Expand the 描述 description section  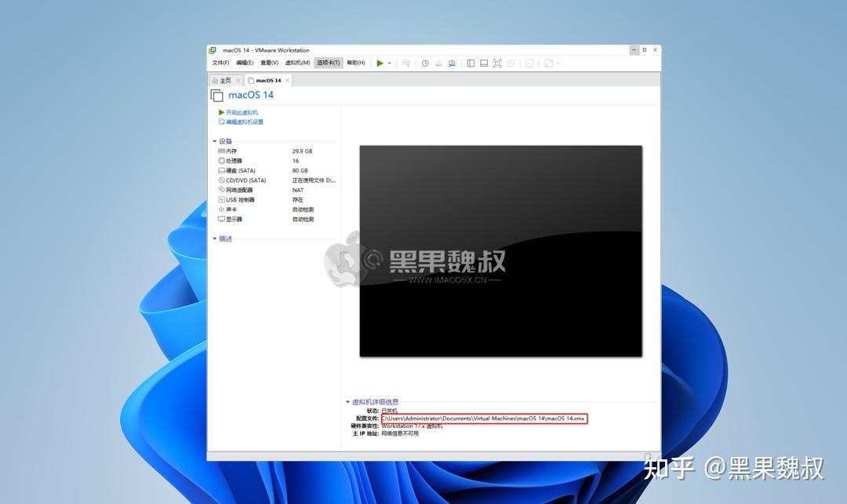coord(214,238)
